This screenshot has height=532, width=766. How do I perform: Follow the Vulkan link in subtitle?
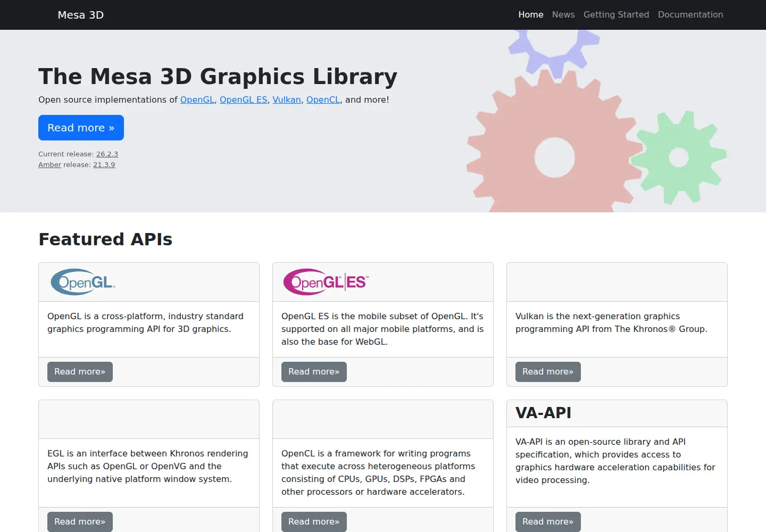tap(287, 99)
